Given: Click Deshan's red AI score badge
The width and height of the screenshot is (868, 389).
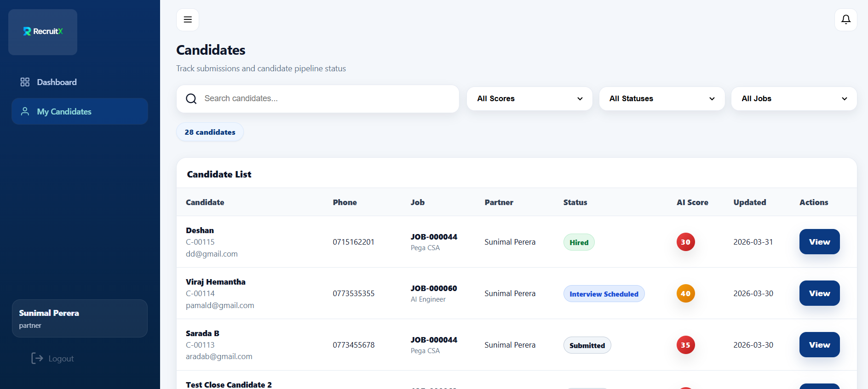Looking at the screenshot, I should click(685, 242).
